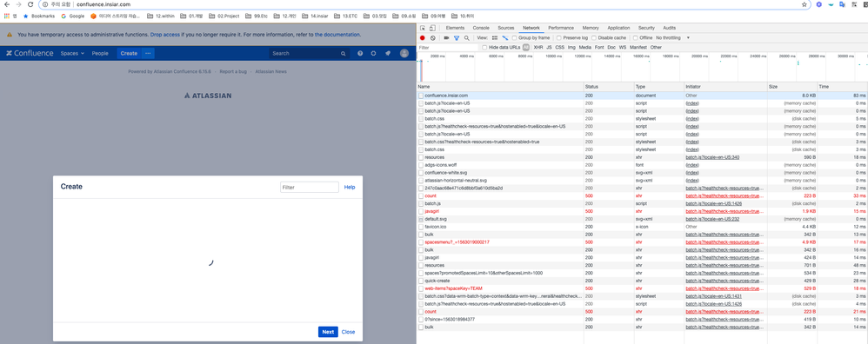
Task: Sort network table by Time column
Action: (x=843, y=87)
